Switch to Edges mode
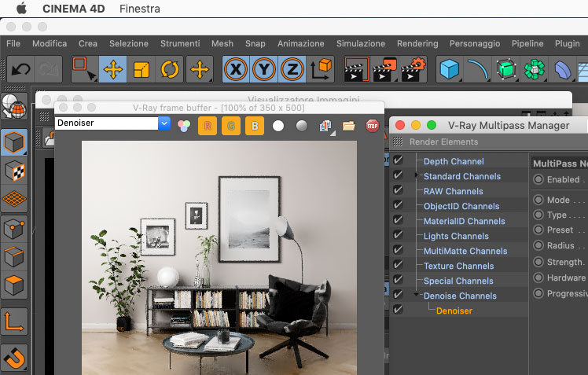 pyautogui.click(x=14, y=257)
